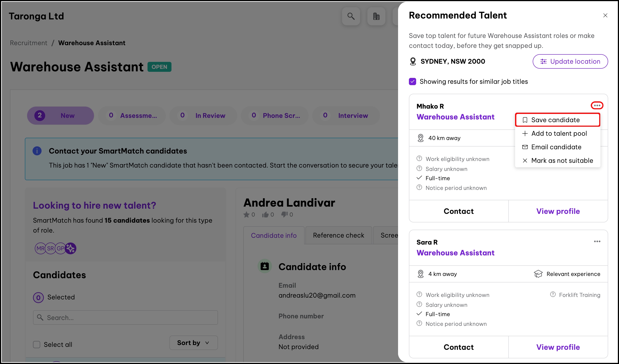Click the Update location button
This screenshot has height=364, width=619.
(570, 61)
